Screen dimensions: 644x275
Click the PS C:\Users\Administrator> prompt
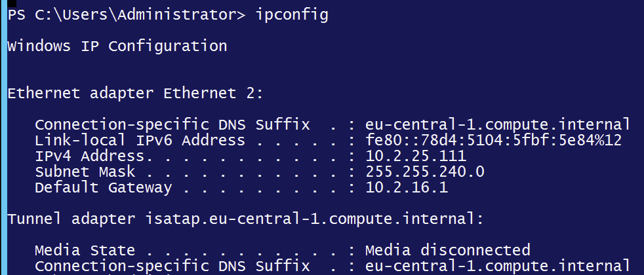click(x=126, y=15)
